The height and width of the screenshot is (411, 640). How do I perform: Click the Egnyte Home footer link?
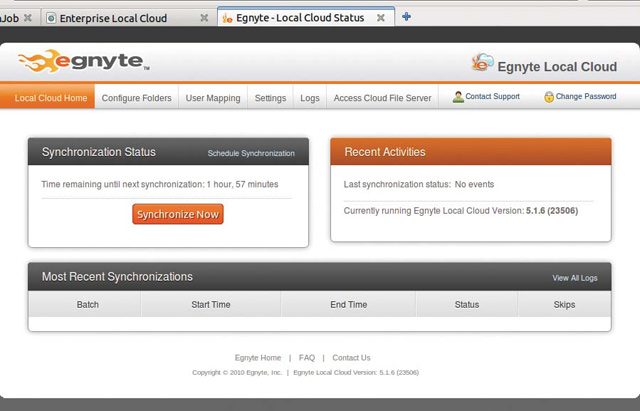click(x=258, y=358)
